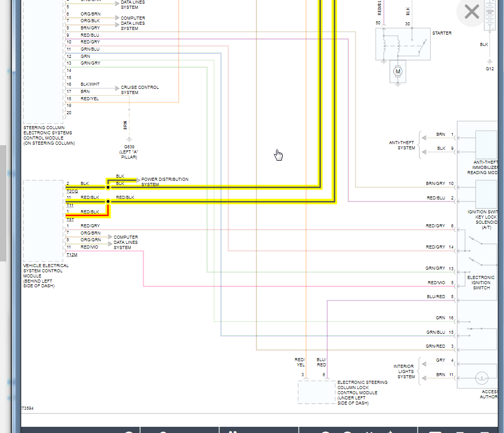Click the GRN/RED wire label at pin 3
The image size is (504, 433).
(435, 346)
